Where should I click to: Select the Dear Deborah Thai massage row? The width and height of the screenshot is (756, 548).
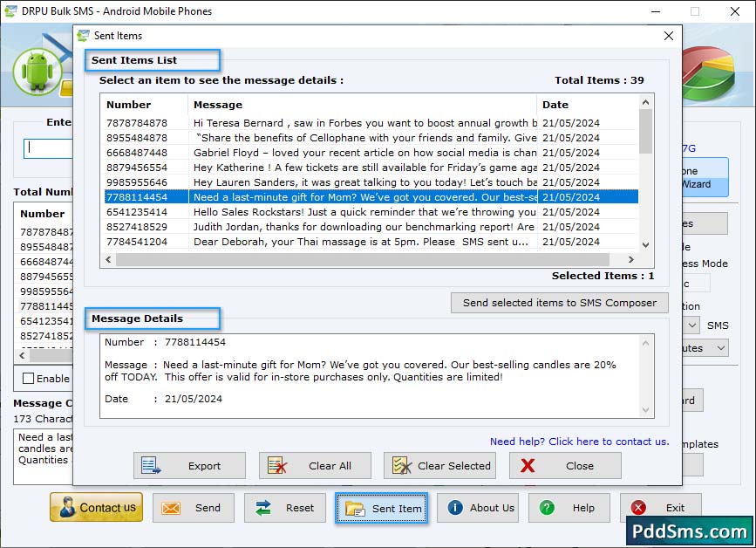371,242
